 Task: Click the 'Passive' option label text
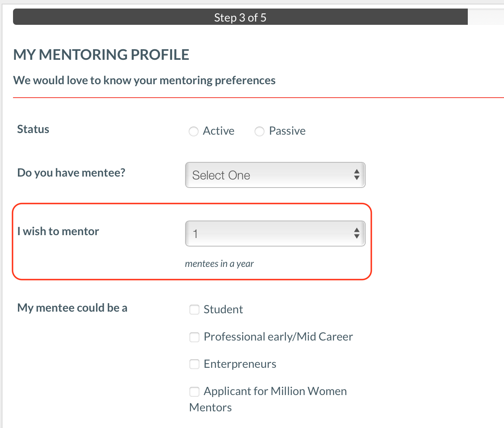(x=287, y=131)
